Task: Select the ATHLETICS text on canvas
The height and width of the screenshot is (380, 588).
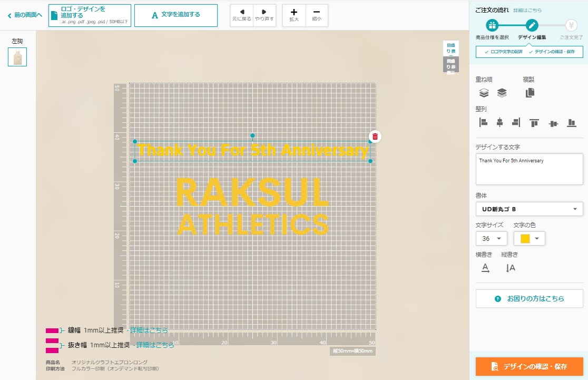Action: click(253, 225)
